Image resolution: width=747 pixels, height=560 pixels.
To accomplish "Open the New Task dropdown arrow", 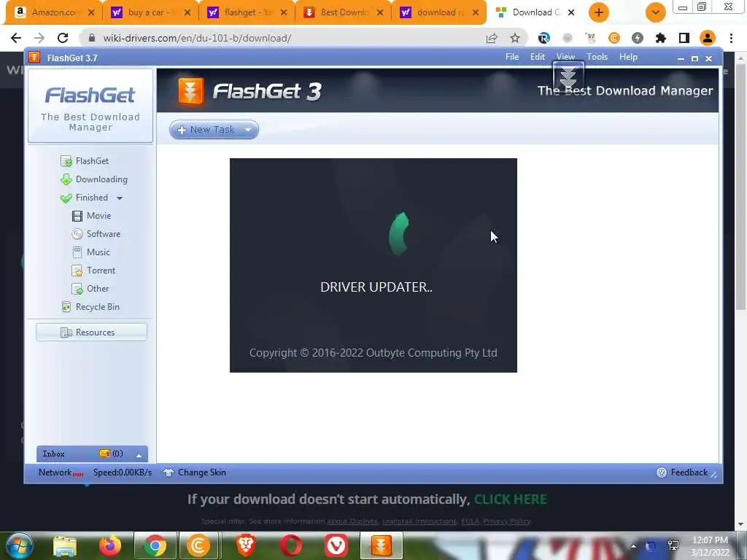I will [248, 130].
